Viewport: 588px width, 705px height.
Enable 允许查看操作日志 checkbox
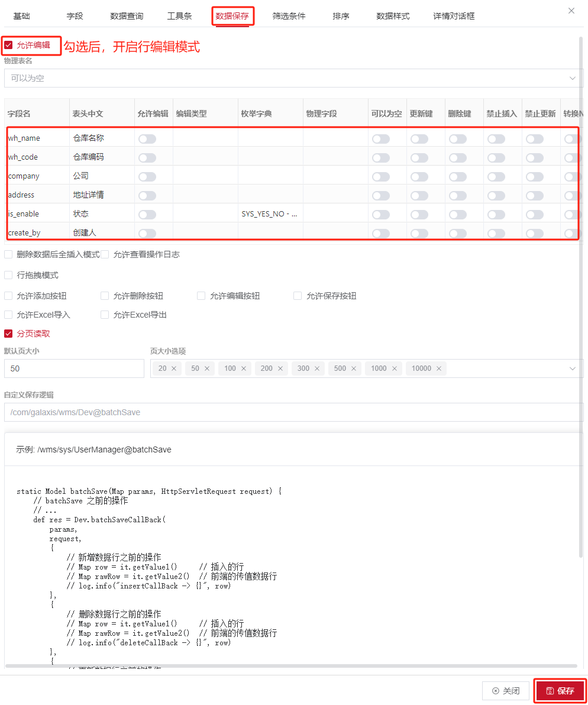(105, 254)
